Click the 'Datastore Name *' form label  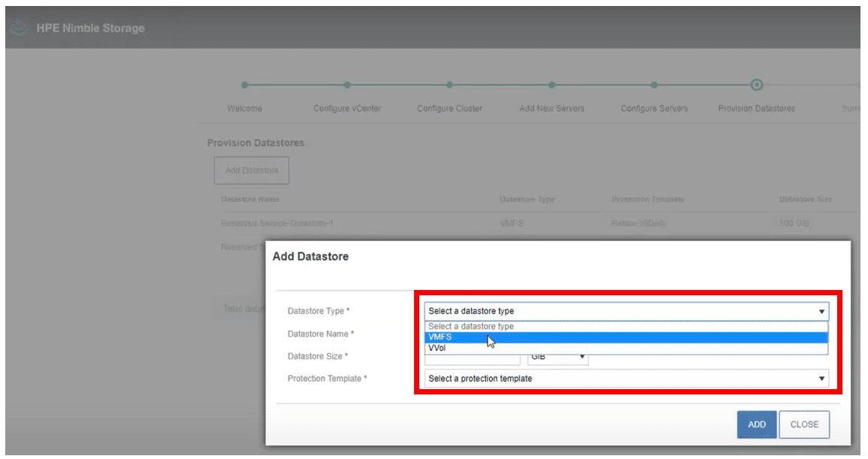click(x=320, y=334)
